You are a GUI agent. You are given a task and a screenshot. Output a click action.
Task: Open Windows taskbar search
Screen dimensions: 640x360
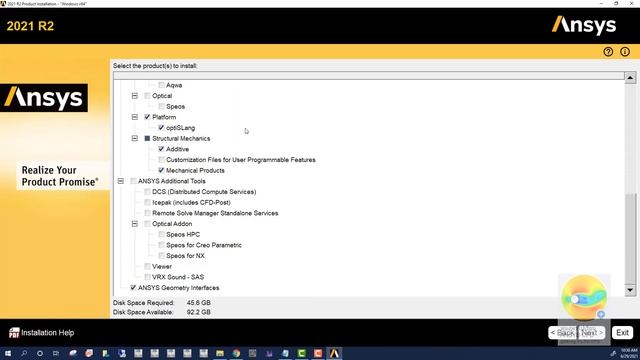[24, 353]
